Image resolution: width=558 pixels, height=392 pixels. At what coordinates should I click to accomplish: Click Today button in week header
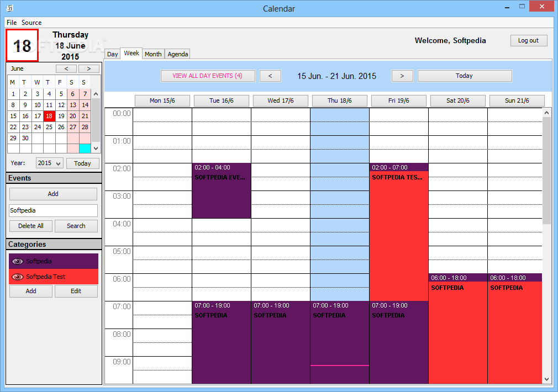(x=465, y=76)
